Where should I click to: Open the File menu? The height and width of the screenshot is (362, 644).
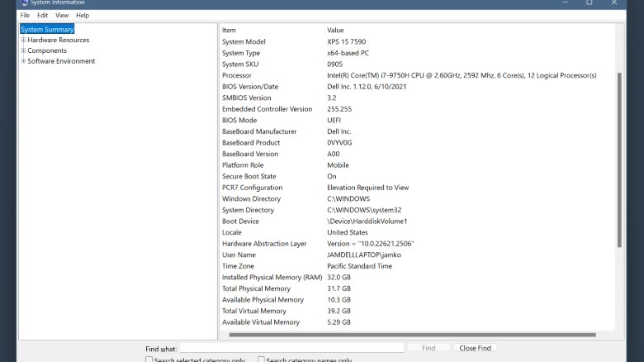point(25,15)
